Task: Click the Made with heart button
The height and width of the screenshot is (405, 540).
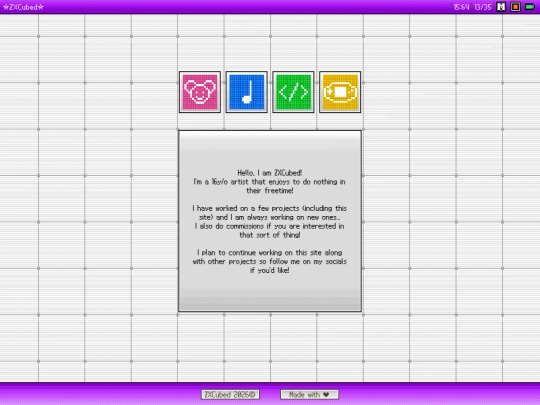Action: [x=309, y=395]
